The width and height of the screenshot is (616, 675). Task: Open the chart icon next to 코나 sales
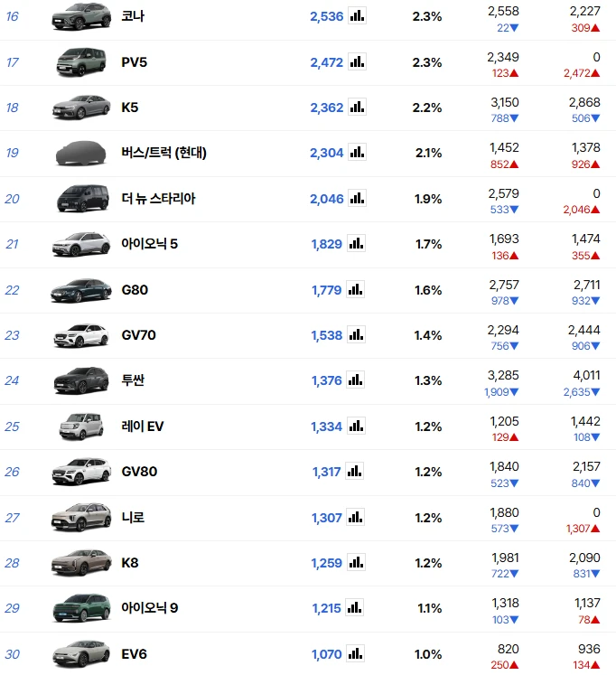357,16
